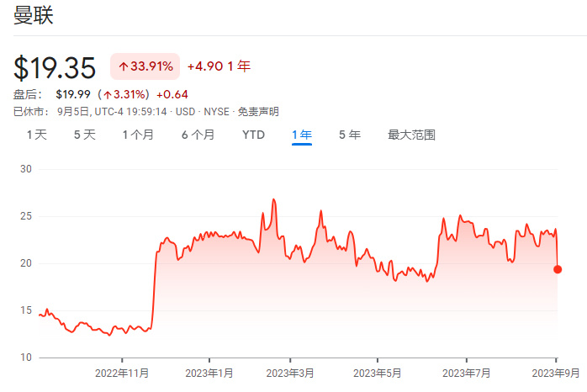587x392 pixels.
Task: Click the 20 y-axis value
Action: pyautogui.click(x=26, y=263)
